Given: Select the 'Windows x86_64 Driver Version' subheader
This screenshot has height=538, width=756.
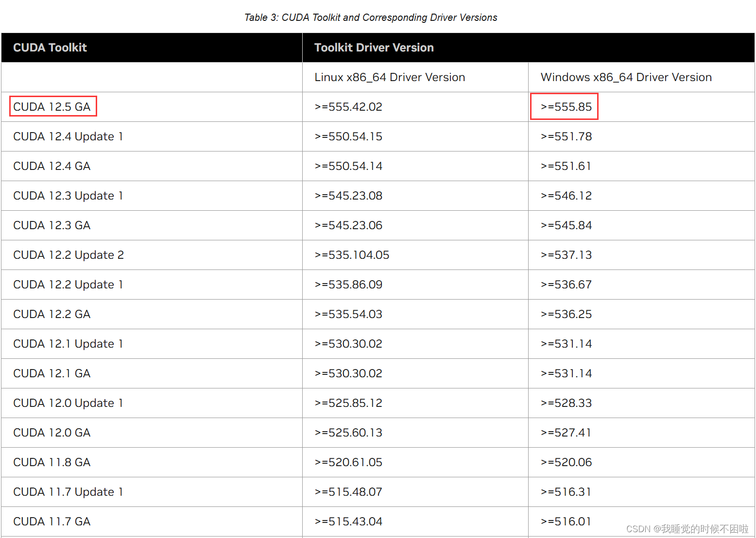Looking at the screenshot, I should (626, 77).
